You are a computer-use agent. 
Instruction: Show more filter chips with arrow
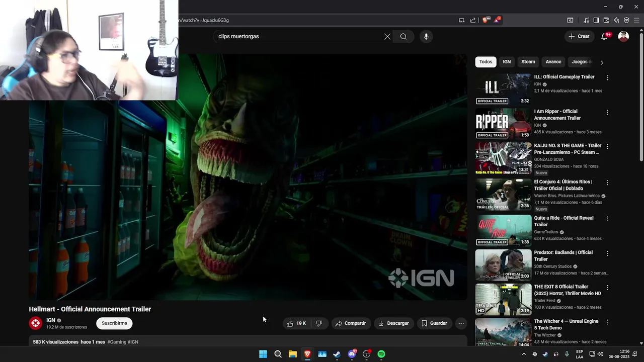point(602,62)
